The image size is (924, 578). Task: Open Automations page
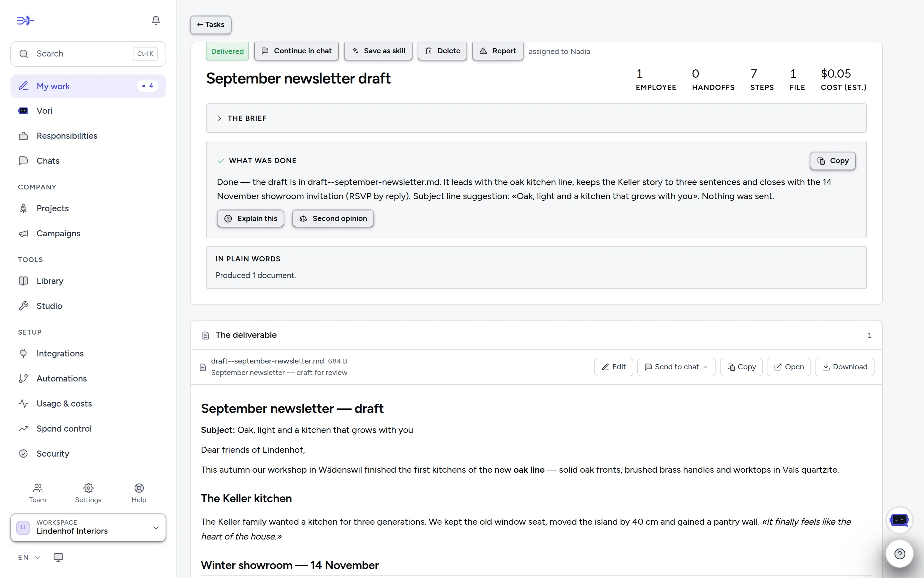(88, 379)
